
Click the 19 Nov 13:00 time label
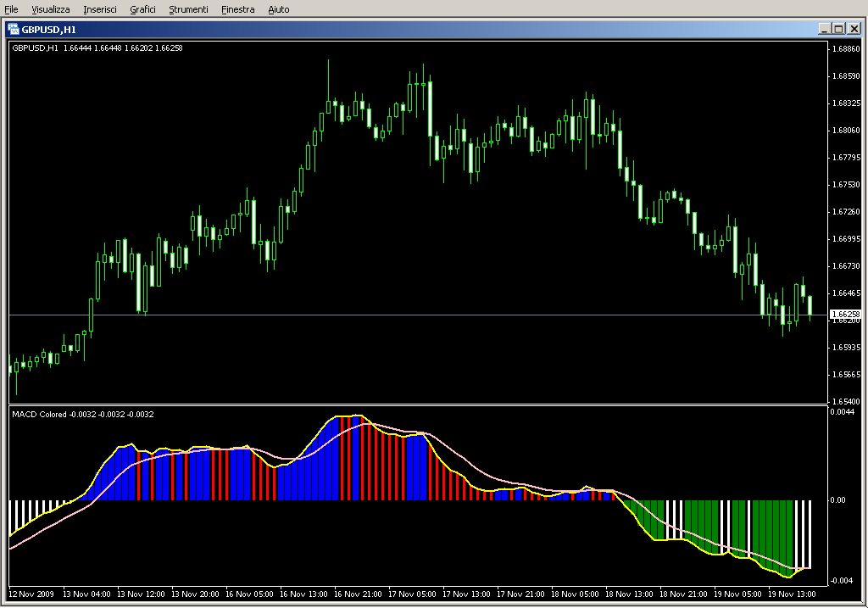click(x=792, y=594)
